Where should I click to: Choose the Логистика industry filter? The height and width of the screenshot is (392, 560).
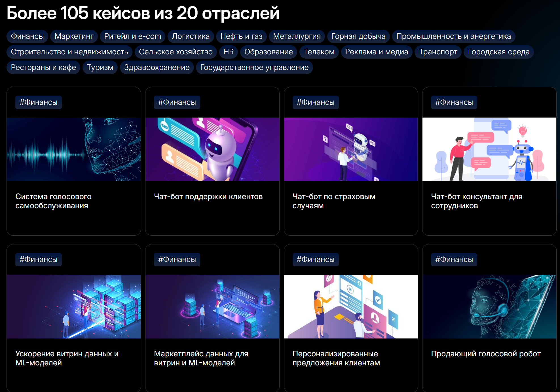(x=191, y=36)
